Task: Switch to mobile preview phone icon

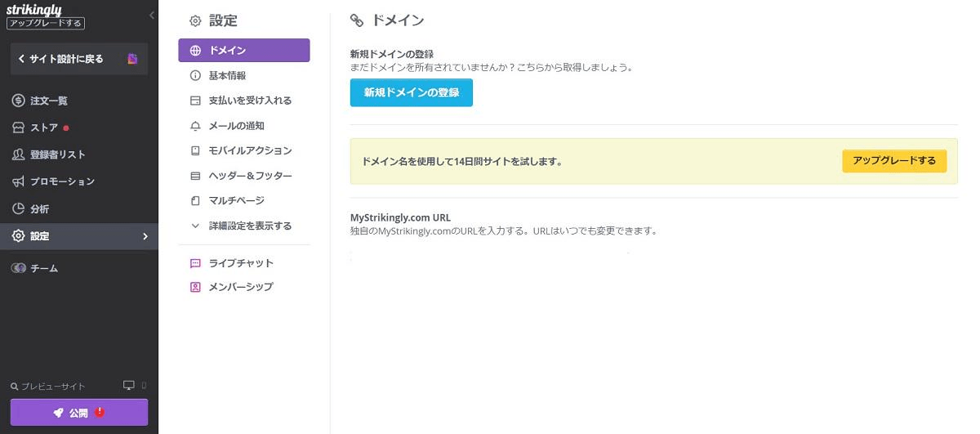Action: click(145, 386)
